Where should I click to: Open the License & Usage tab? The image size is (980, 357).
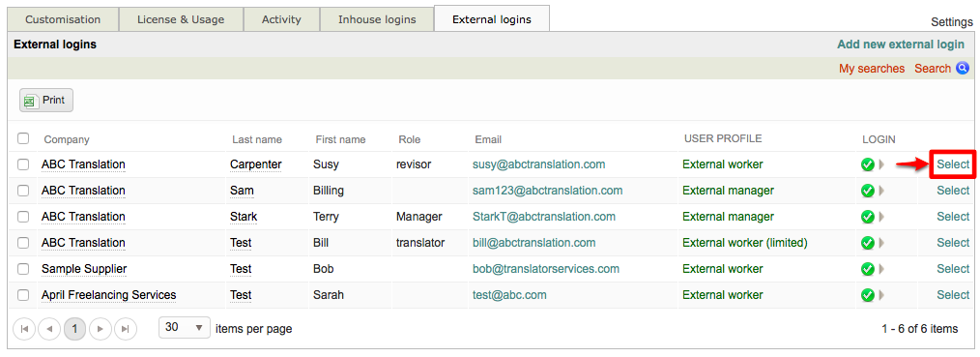coord(181,19)
